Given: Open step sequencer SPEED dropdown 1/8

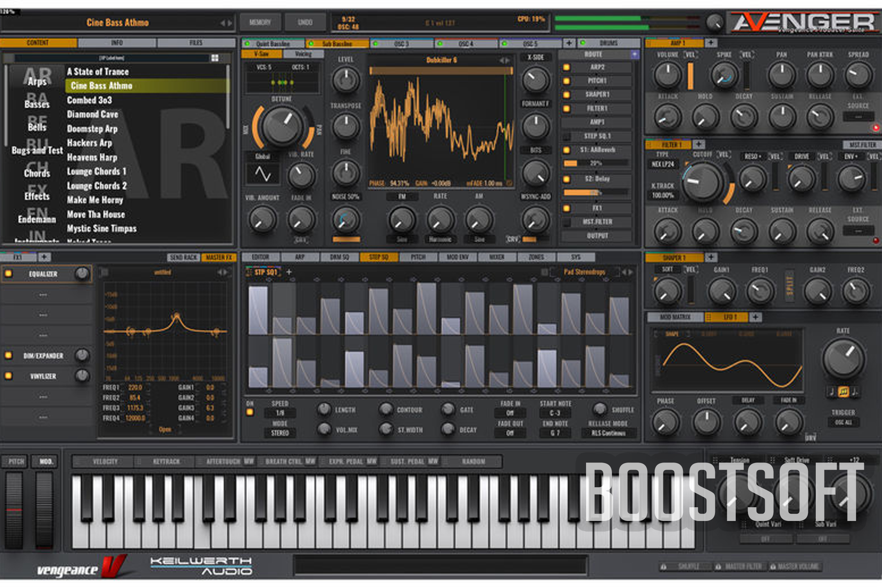Looking at the screenshot, I should click(280, 413).
